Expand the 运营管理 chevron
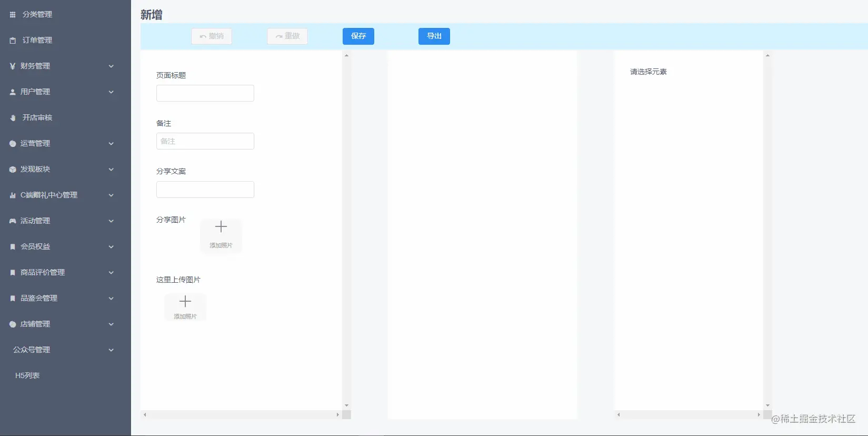 [111, 144]
